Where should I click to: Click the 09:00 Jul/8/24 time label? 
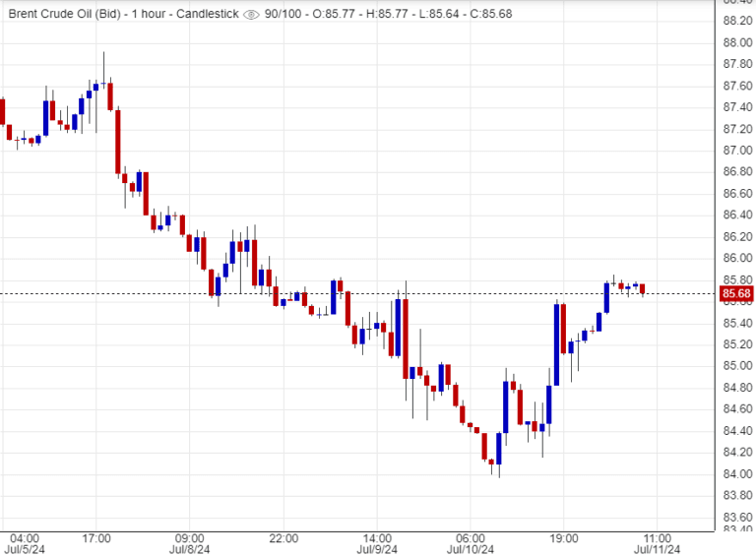point(189,544)
